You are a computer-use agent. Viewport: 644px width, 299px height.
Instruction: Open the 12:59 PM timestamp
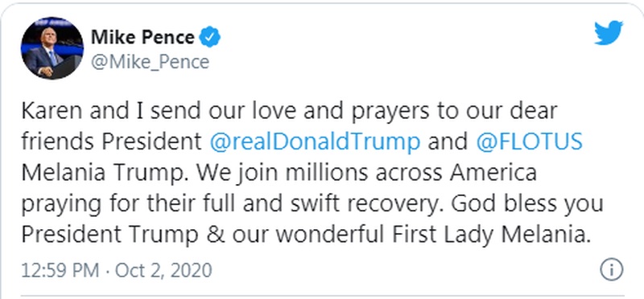point(60,271)
